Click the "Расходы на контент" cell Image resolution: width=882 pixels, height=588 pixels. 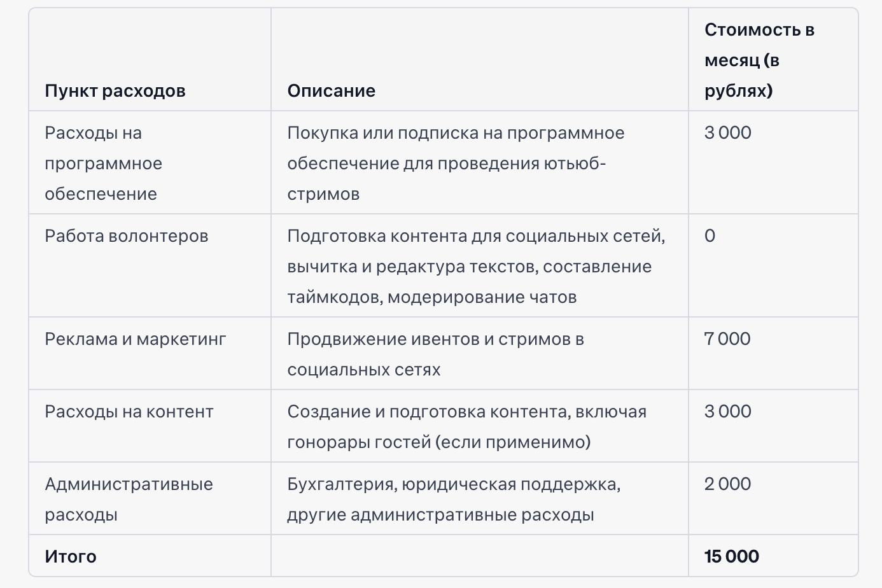(129, 412)
